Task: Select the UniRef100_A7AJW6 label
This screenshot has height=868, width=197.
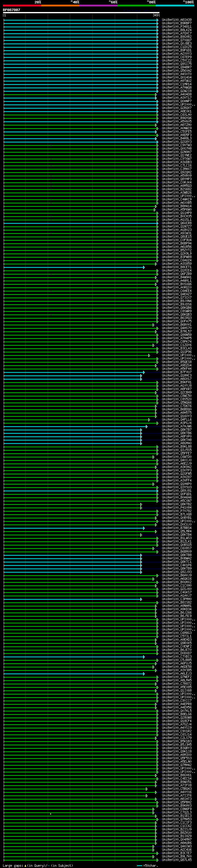Action: pyautogui.click(x=177, y=426)
